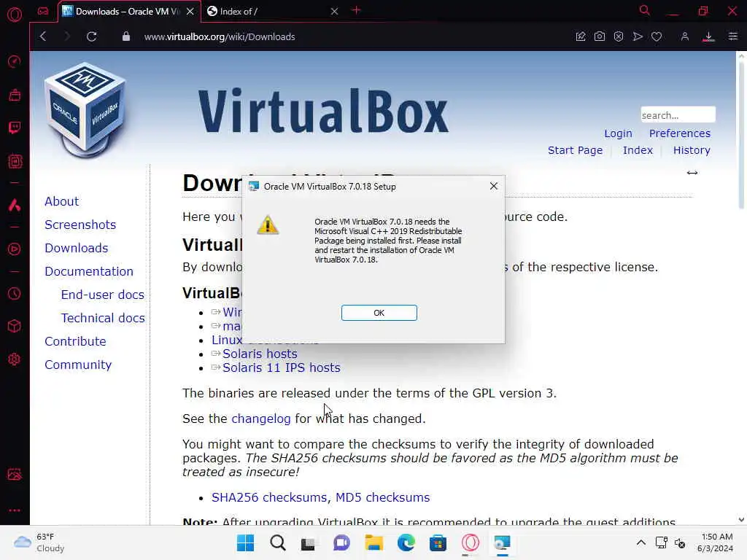The height and width of the screenshot is (560, 747).
Task: Open the send arrow Flow icon
Action: [x=638, y=36]
